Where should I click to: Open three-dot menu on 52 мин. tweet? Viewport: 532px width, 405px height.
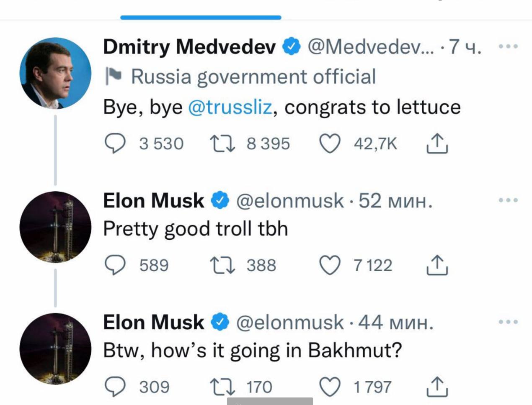pyautogui.click(x=508, y=200)
